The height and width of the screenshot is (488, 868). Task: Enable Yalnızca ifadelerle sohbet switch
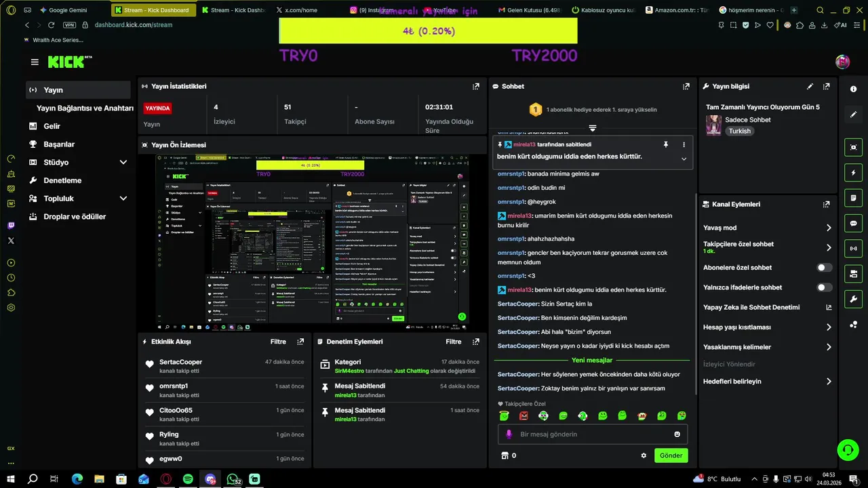pos(825,287)
